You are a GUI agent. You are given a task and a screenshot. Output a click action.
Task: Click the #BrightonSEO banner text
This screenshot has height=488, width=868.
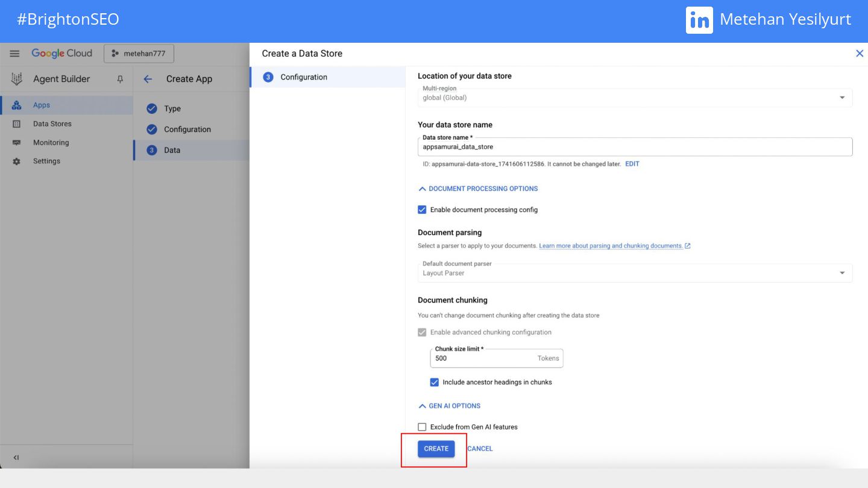point(68,19)
